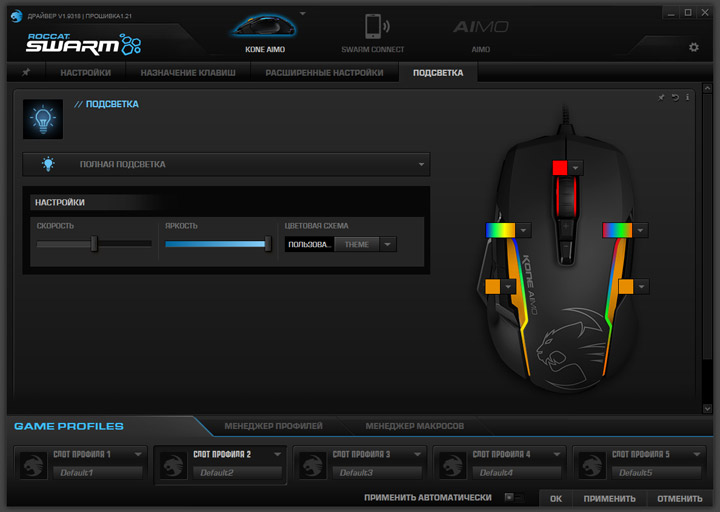
Task: Click THEME button in color scheme
Action: (x=356, y=244)
